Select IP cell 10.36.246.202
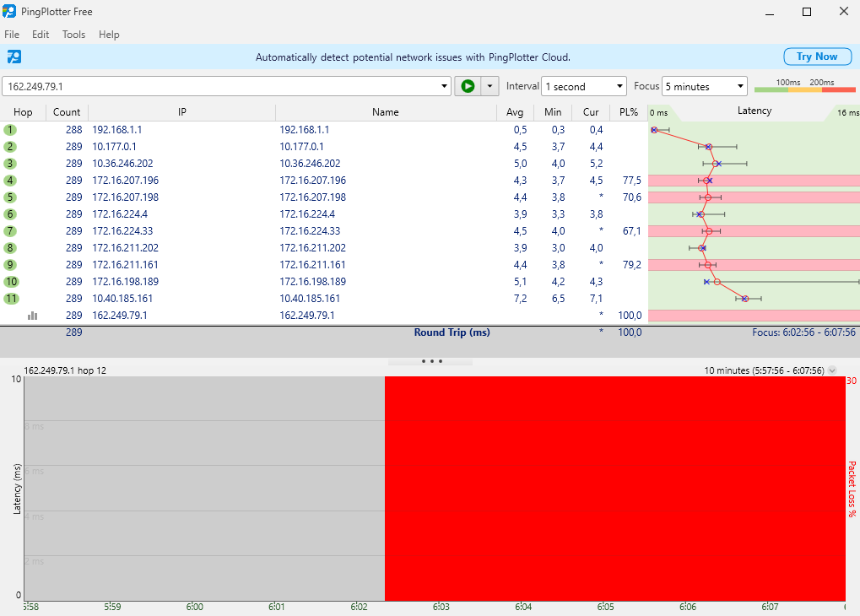Image resolution: width=860 pixels, height=616 pixels. (122, 164)
